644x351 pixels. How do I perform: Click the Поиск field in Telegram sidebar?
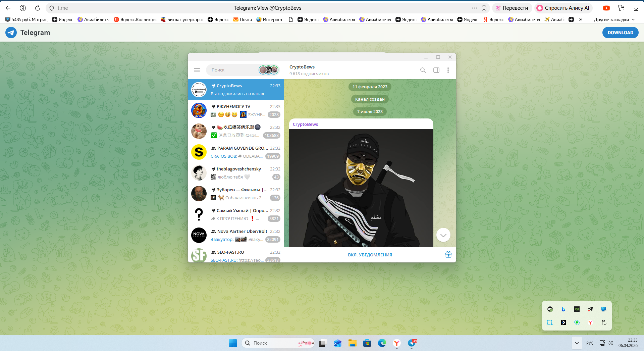231,70
